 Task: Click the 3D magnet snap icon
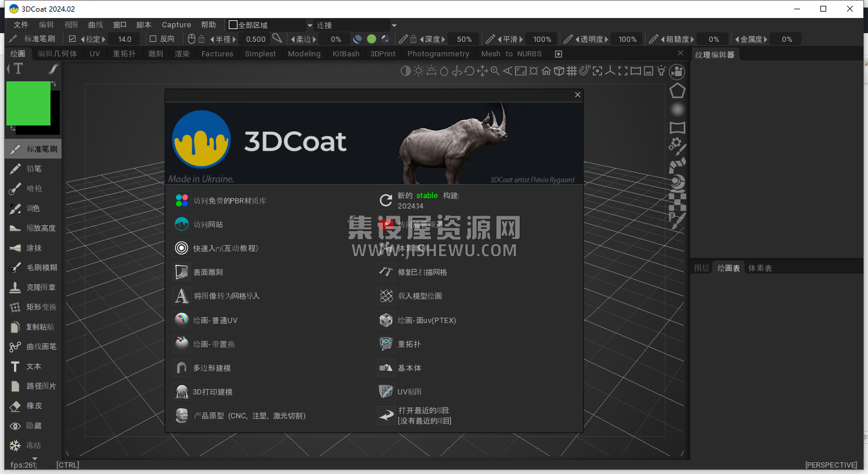[584, 70]
